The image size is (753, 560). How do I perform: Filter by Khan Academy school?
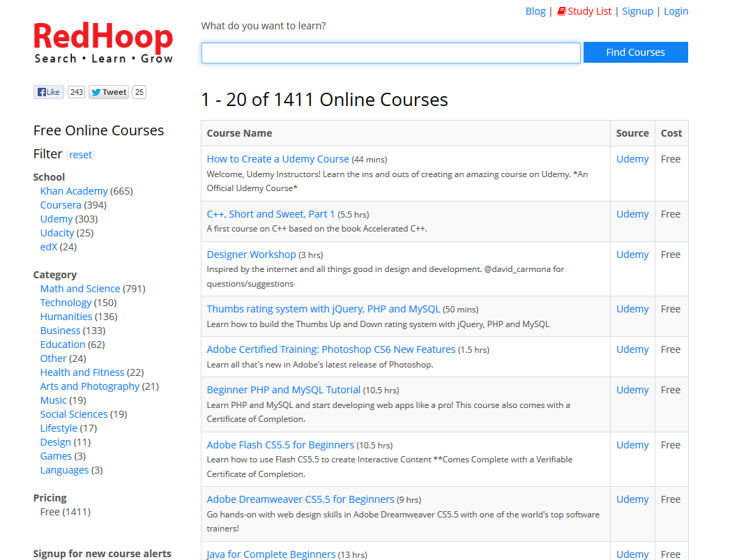[x=74, y=191]
